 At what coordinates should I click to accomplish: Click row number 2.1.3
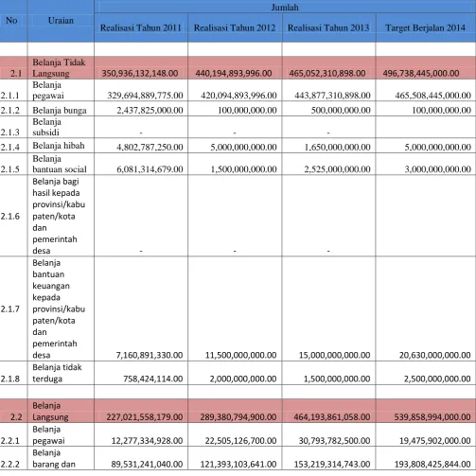pos(9,132)
